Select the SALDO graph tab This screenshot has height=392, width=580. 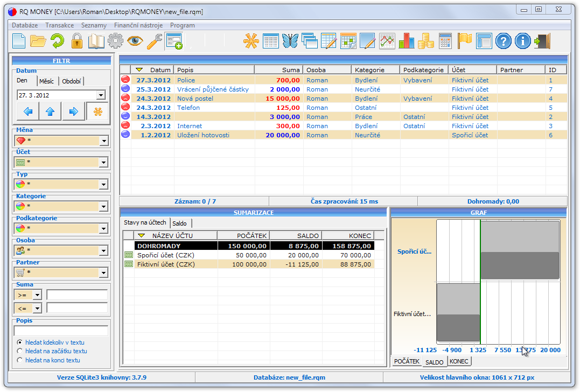click(434, 362)
